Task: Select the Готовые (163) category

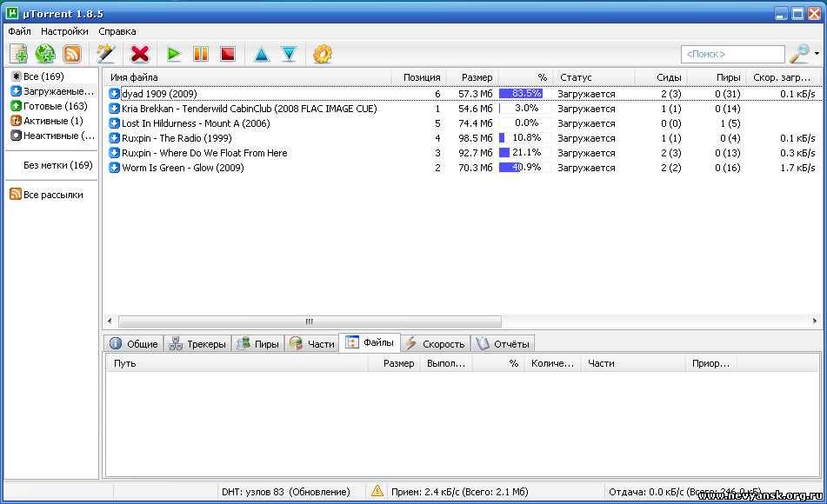Action: (x=50, y=106)
